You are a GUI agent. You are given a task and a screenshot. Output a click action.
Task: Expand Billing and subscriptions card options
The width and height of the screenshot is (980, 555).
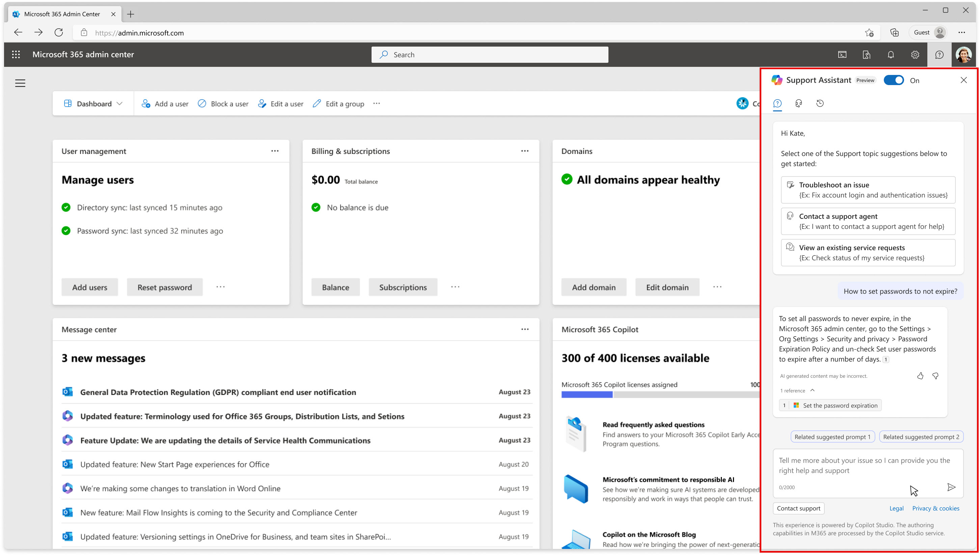525,151
